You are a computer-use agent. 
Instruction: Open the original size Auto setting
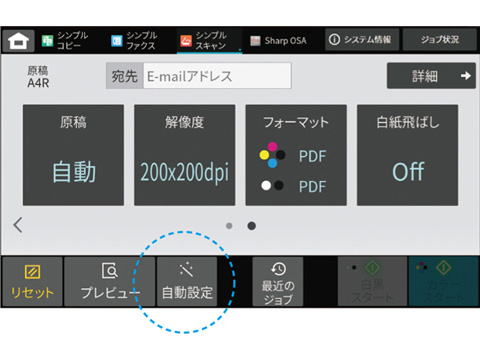click(x=73, y=155)
